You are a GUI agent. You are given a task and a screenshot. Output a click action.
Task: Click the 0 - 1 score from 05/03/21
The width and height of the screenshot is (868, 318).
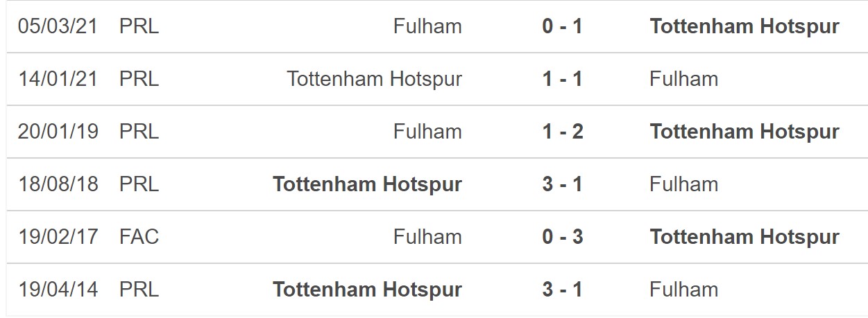click(x=562, y=27)
